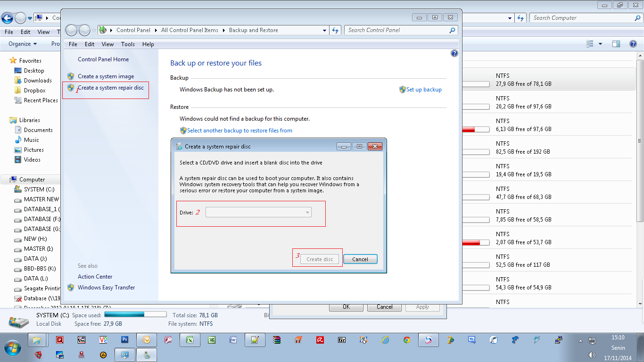The image size is (644, 362).
Task: Open Windows Explorer folder icon on taskbar
Action: coord(37,339)
